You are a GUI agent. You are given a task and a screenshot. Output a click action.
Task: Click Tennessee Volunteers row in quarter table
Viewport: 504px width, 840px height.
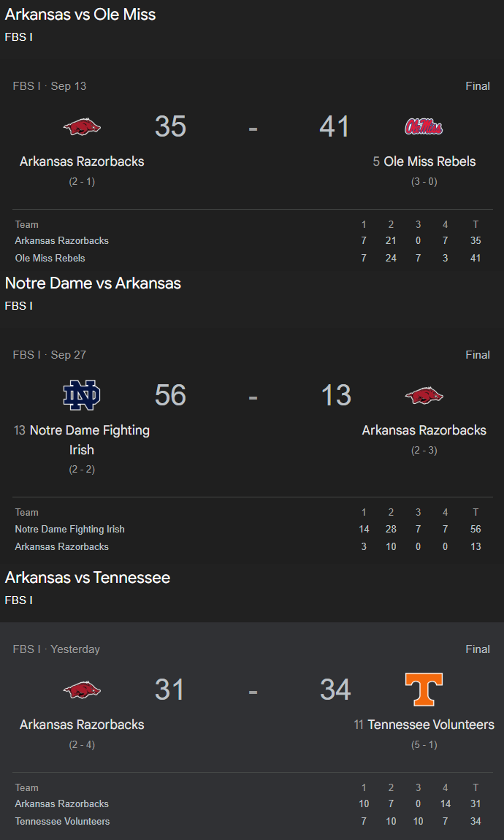pos(252,821)
